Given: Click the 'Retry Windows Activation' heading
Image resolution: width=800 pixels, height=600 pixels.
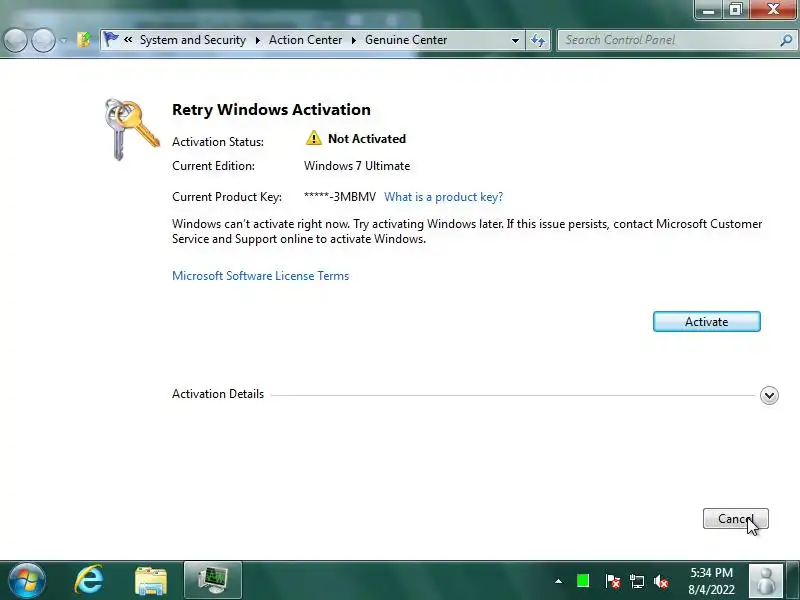Looking at the screenshot, I should point(271,110).
